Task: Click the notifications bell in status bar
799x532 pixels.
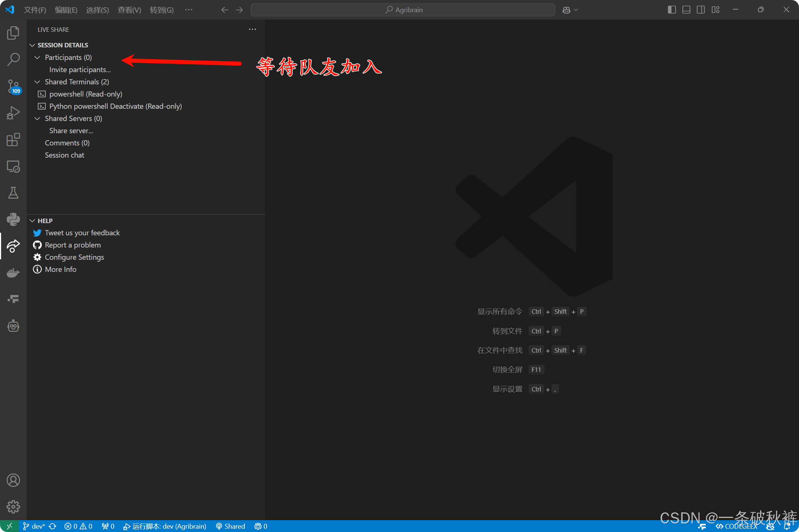Action: tap(787, 526)
